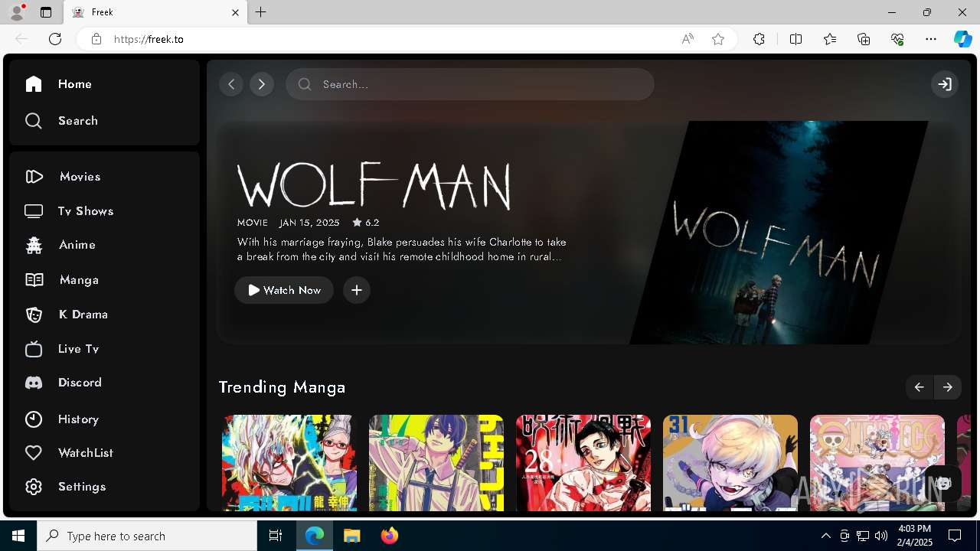Open the browser Extensions icon
This screenshot has width=980, height=551.
[x=759, y=39]
